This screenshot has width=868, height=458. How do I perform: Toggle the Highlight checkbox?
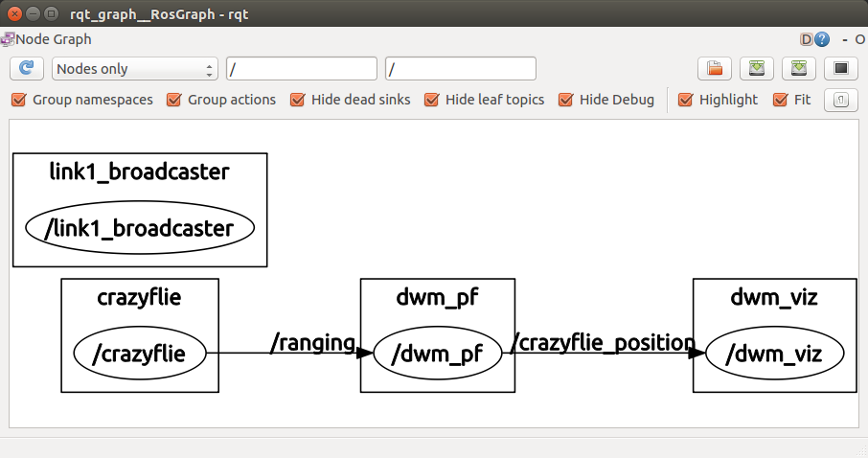[685, 100]
